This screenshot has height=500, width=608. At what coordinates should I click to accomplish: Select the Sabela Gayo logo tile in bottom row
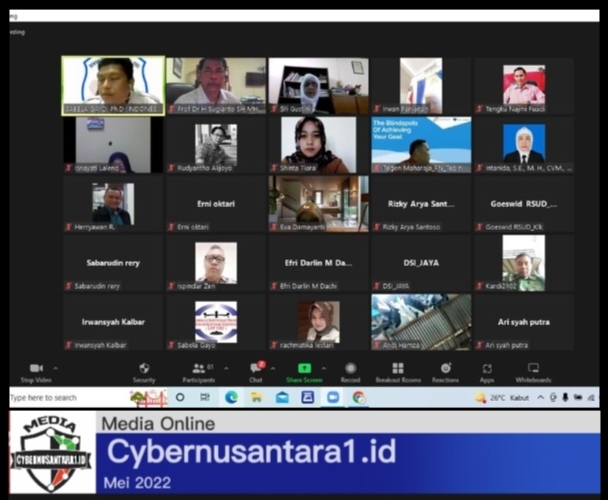tap(216, 322)
